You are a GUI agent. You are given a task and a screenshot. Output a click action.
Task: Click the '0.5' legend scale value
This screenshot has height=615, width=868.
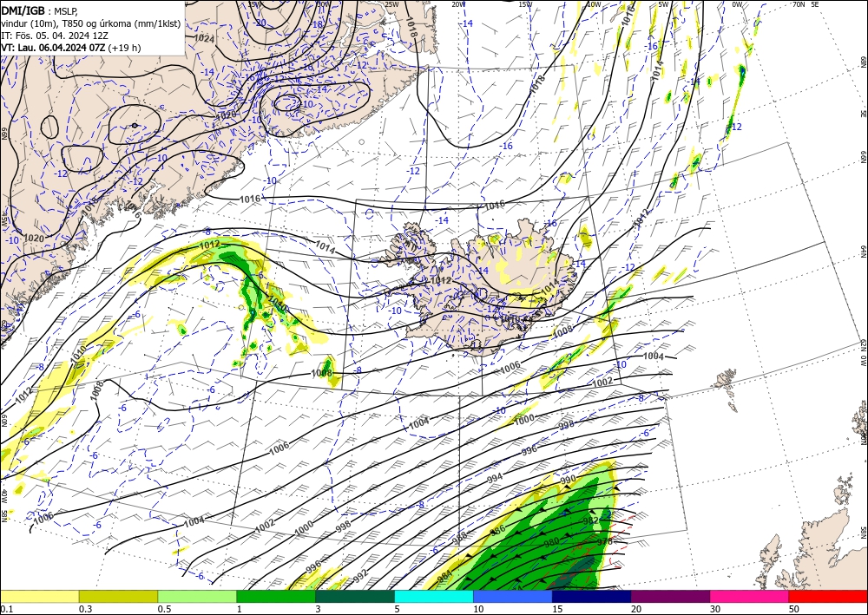tap(164, 609)
